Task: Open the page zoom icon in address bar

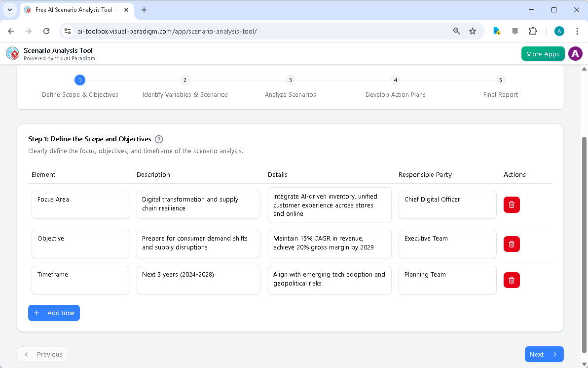Action: (456, 31)
